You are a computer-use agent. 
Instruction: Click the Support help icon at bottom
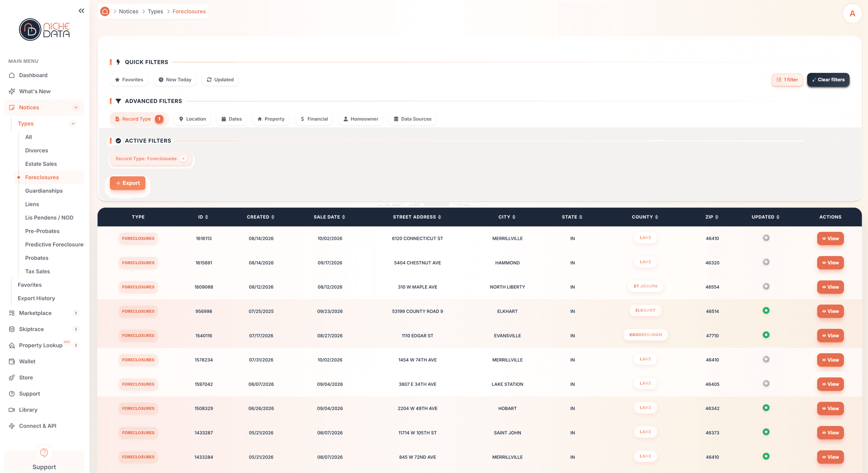[x=44, y=453]
